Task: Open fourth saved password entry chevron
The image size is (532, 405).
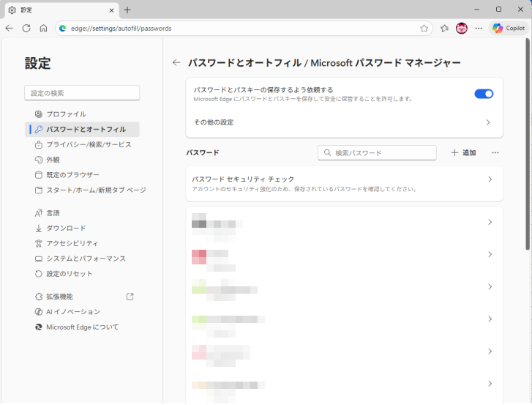Action: [490, 319]
